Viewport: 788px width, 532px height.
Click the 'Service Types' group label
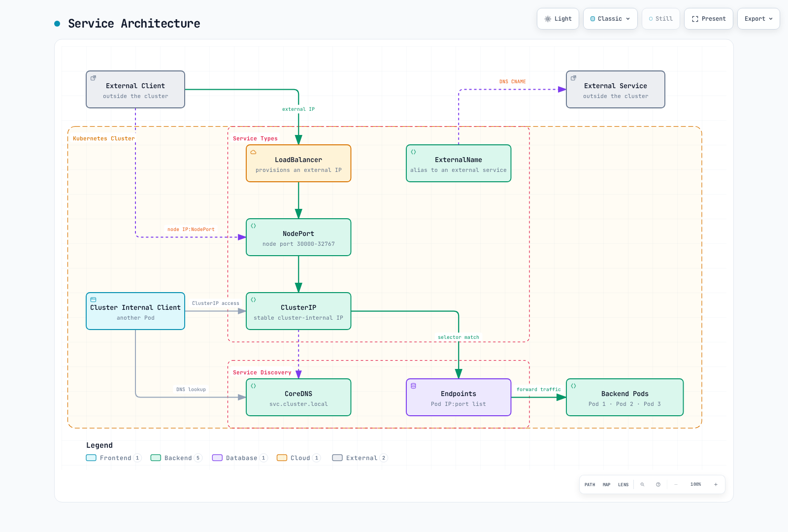tap(255, 139)
